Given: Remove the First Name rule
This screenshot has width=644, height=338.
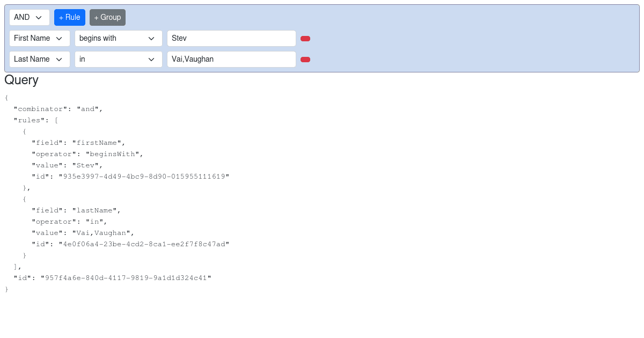Looking at the screenshot, I should 305,39.
